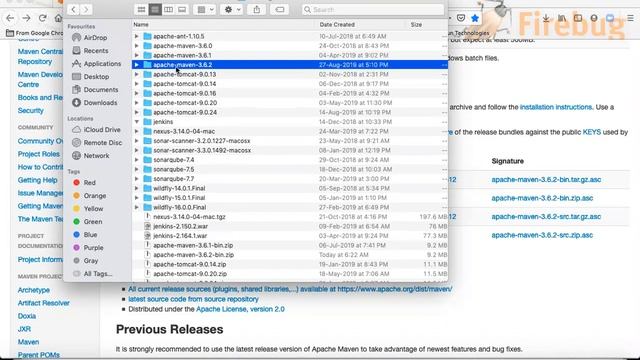640x360 pixels.
Task: Select apache-maven-3.6.2-bin.zip file
Action: [x=290, y=255]
